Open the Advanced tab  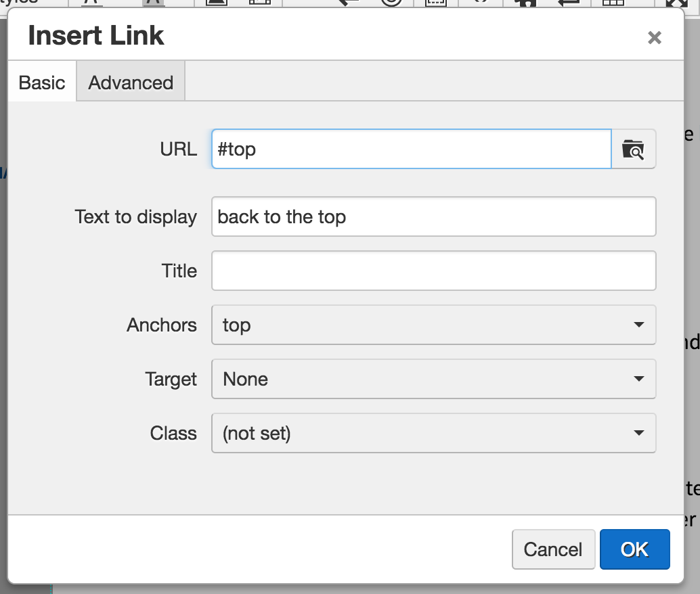131,83
